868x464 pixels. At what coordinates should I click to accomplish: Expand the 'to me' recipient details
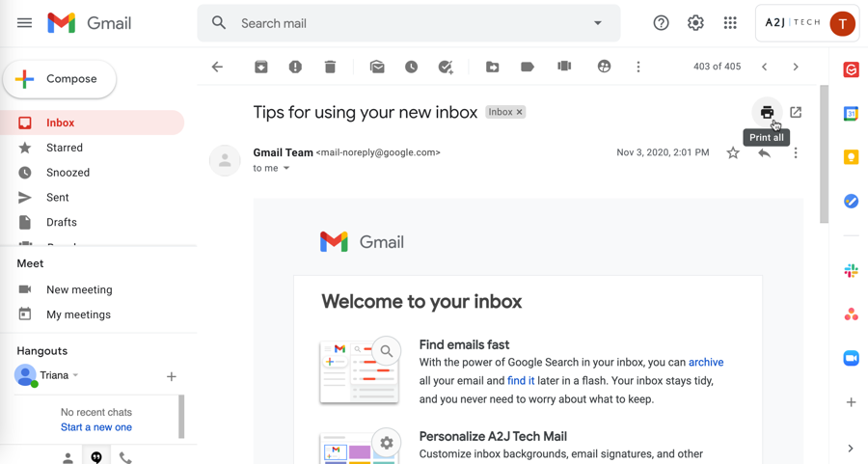coord(286,169)
